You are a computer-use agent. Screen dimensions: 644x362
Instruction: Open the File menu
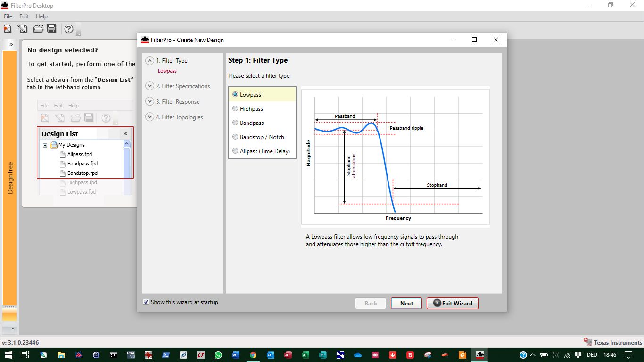[8, 16]
